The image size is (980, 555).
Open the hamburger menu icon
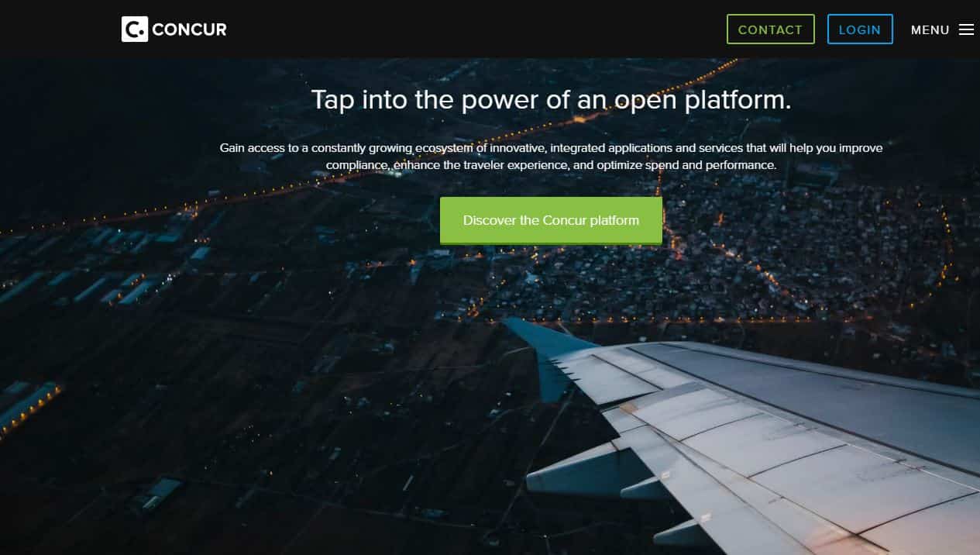pos(966,29)
